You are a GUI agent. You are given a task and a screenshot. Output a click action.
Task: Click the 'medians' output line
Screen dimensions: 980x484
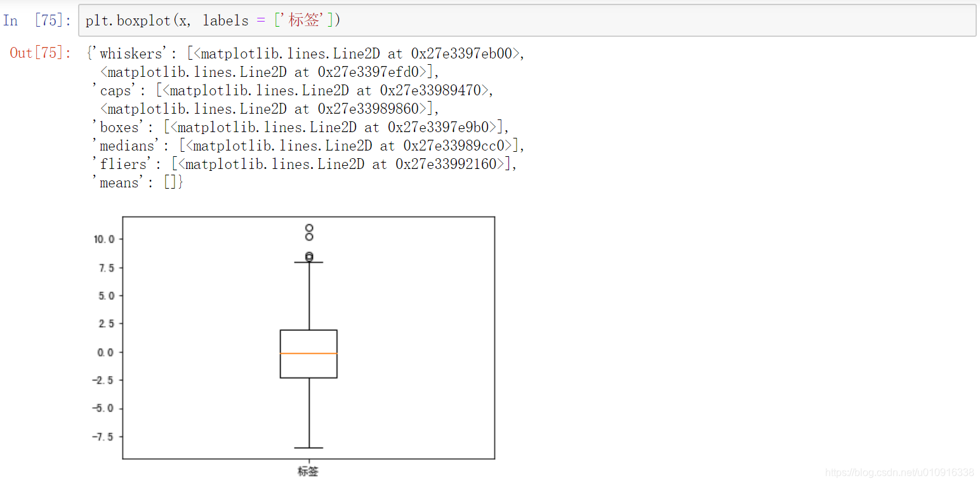308,146
